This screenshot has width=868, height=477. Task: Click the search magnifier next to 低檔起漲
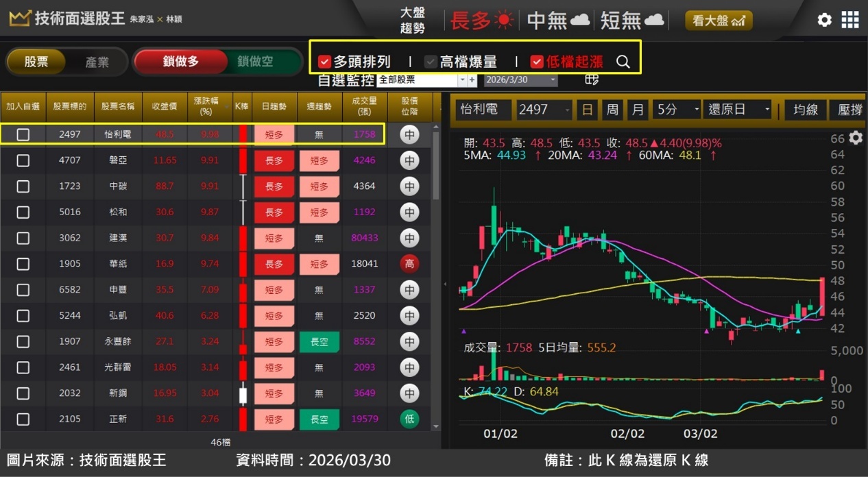(623, 62)
